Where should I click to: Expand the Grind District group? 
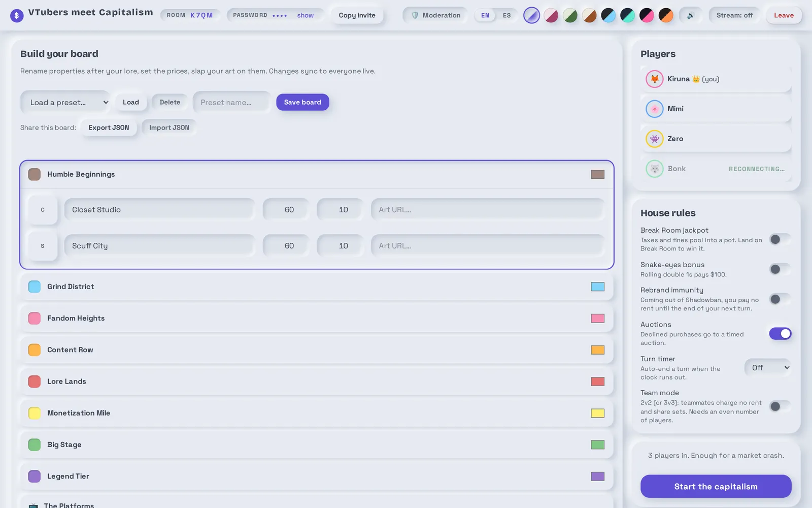pos(317,287)
